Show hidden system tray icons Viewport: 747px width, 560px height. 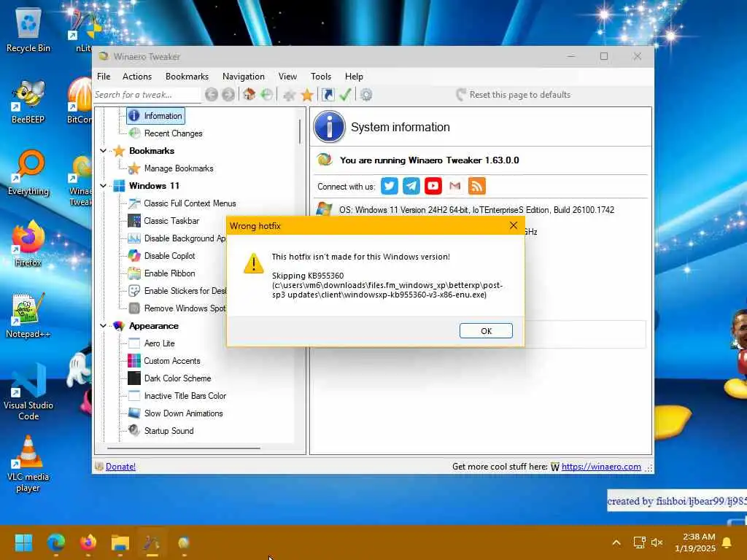tap(616, 542)
